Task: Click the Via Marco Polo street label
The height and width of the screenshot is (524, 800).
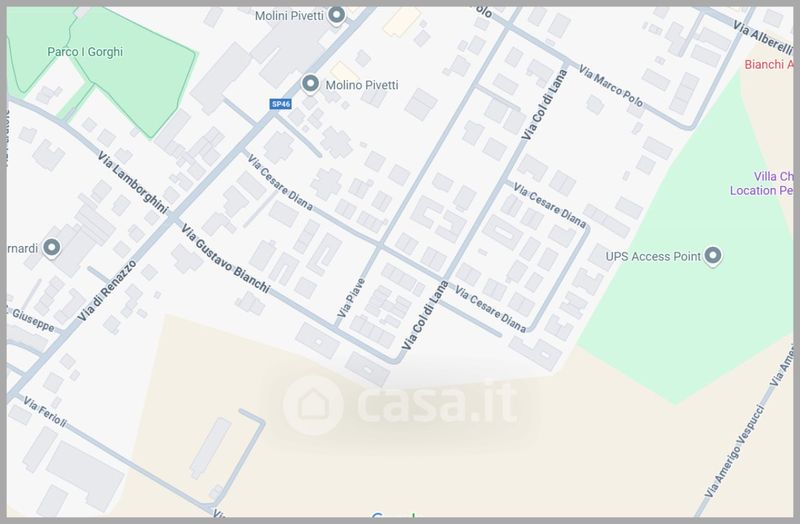Action: pyautogui.click(x=610, y=86)
